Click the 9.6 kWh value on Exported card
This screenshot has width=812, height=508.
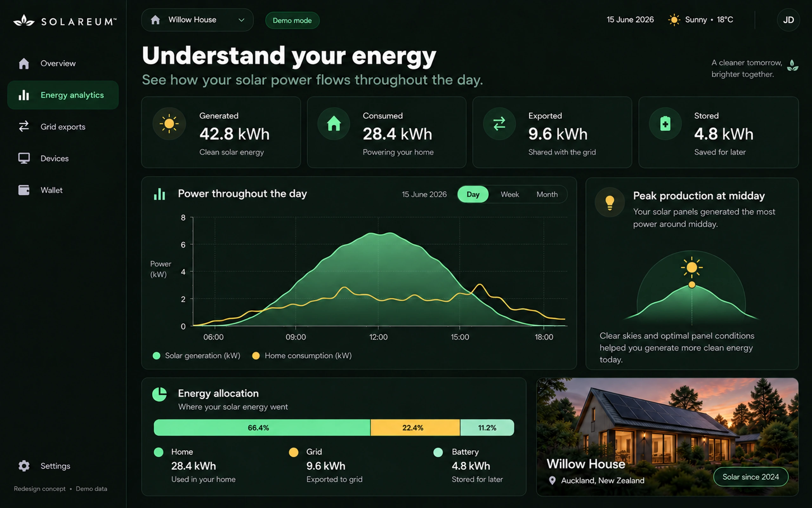[x=558, y=134]
